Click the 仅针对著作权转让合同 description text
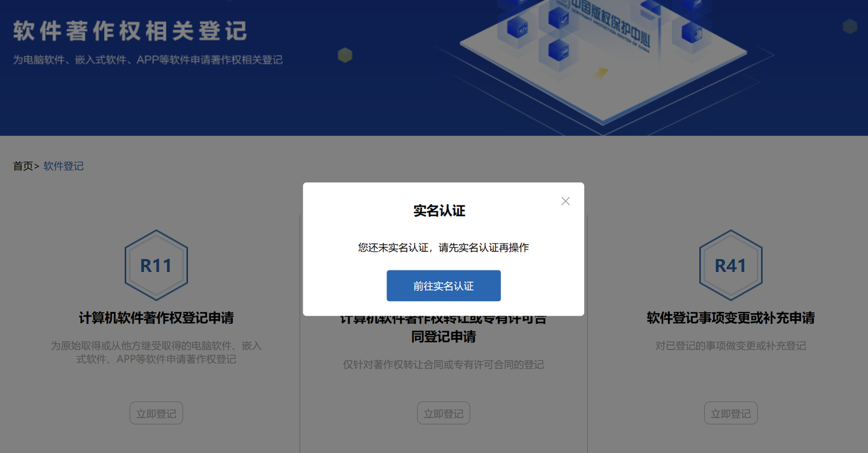 click(444, 364)
